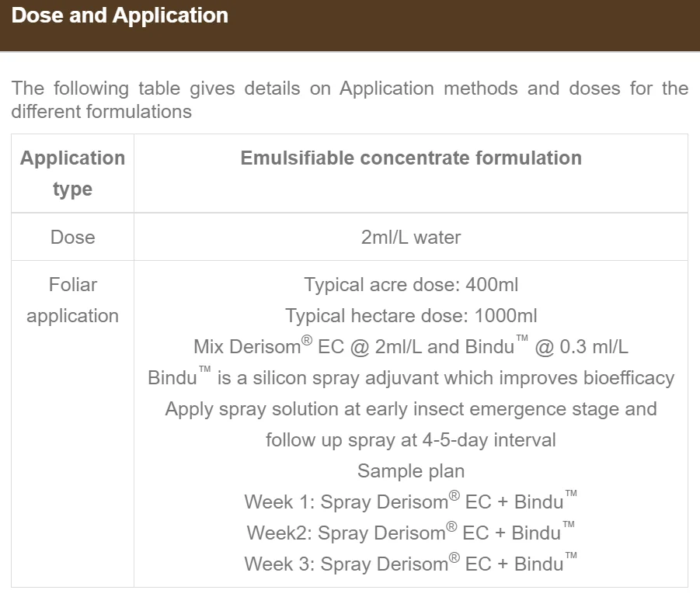Click Apply spray solution at early insect line
700x597 pixels.
point(411,408)
